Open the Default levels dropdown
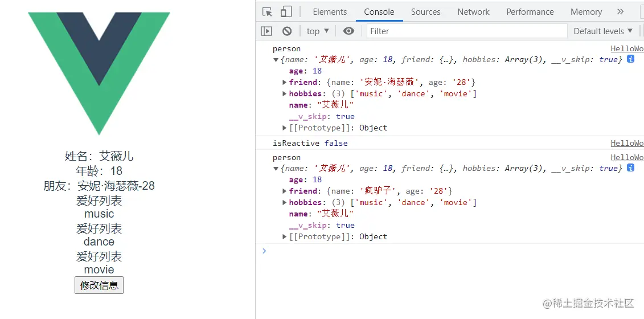Viewport: 644px width, 319px height. coord(603,31)
